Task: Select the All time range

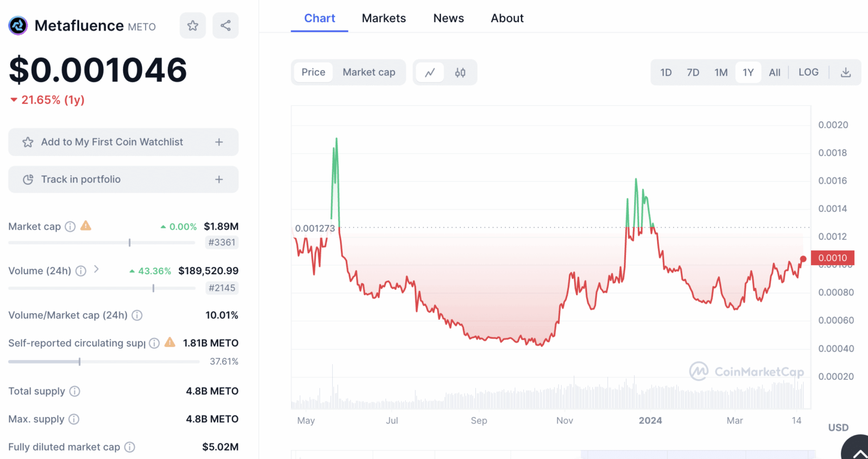Action: click(774, 72)
